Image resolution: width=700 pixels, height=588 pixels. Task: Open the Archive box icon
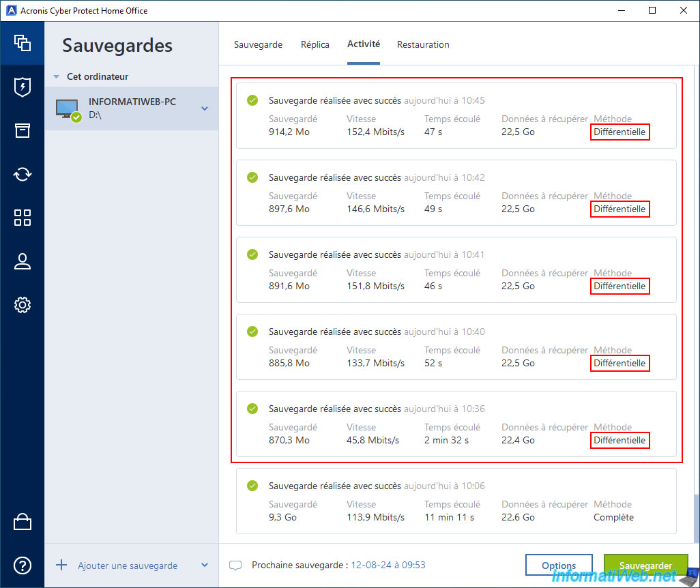tap(23, 130)
